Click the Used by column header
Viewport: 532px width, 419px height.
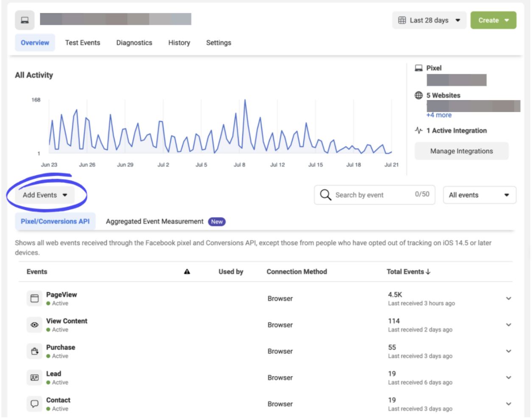(231, 272)
